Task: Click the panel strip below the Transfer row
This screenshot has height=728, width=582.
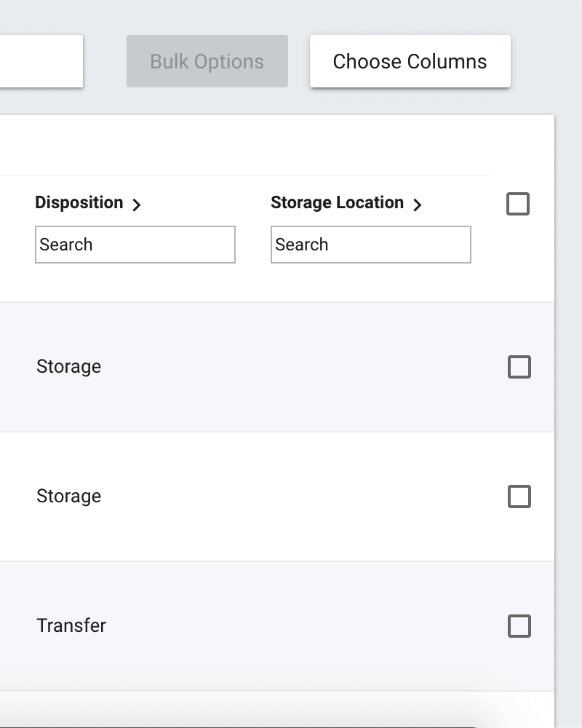Action: point(277,709)
